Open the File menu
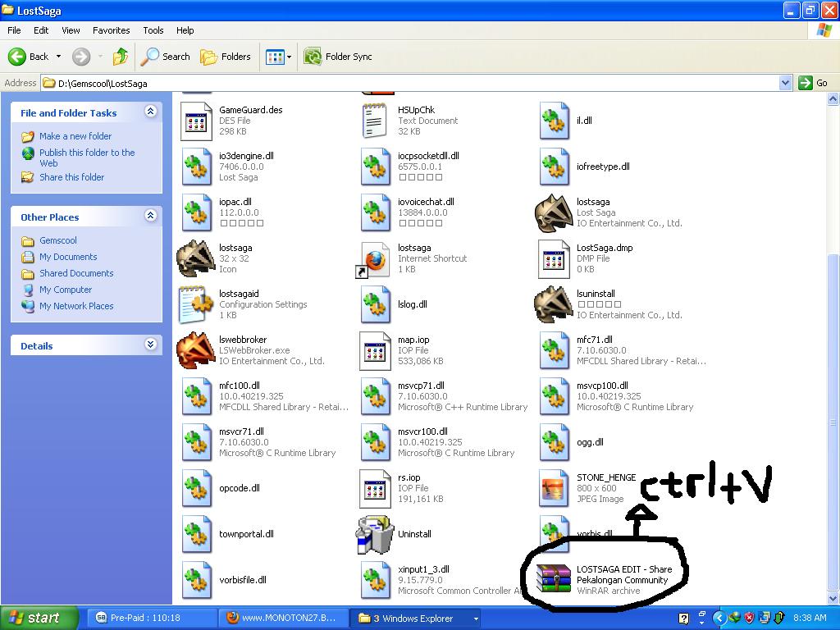The height and width of the screenshot is (630, 840). tap(14, 30)
